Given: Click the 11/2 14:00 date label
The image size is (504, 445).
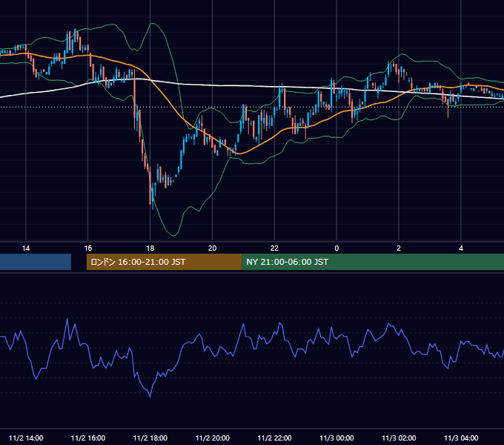Looking at the screenshot, I should [x=26, y=438].
